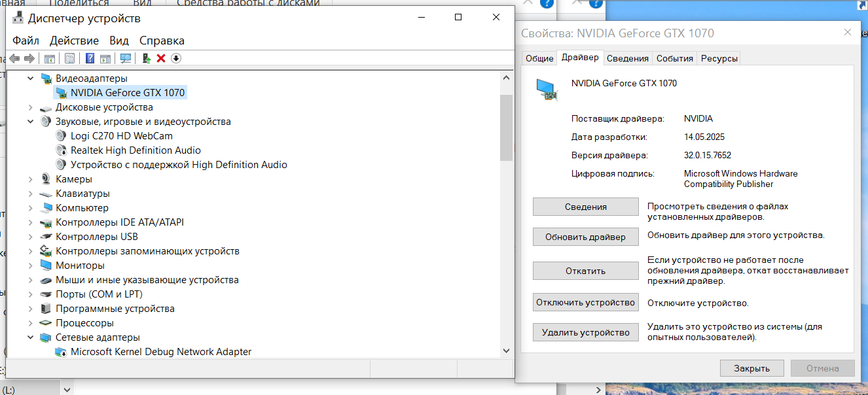
Task: Click the driver date value 14.05.2025
Action: (x=704, y=137)
